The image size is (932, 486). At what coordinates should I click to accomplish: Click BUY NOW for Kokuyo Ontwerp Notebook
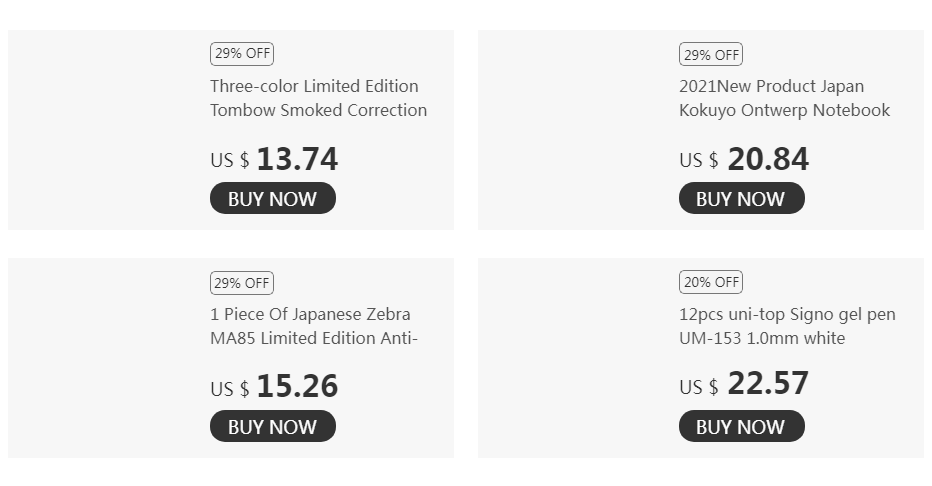tap(741, 199)
